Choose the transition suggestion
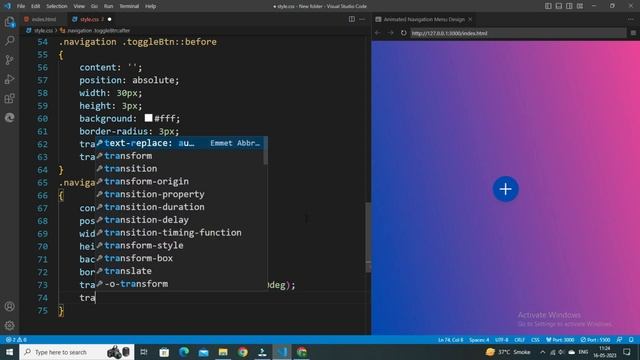The height and width of the screenshot is (360, 640). [180, 169]
